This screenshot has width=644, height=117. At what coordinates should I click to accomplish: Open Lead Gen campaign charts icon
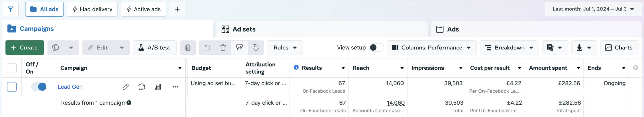tap(158, 87)
